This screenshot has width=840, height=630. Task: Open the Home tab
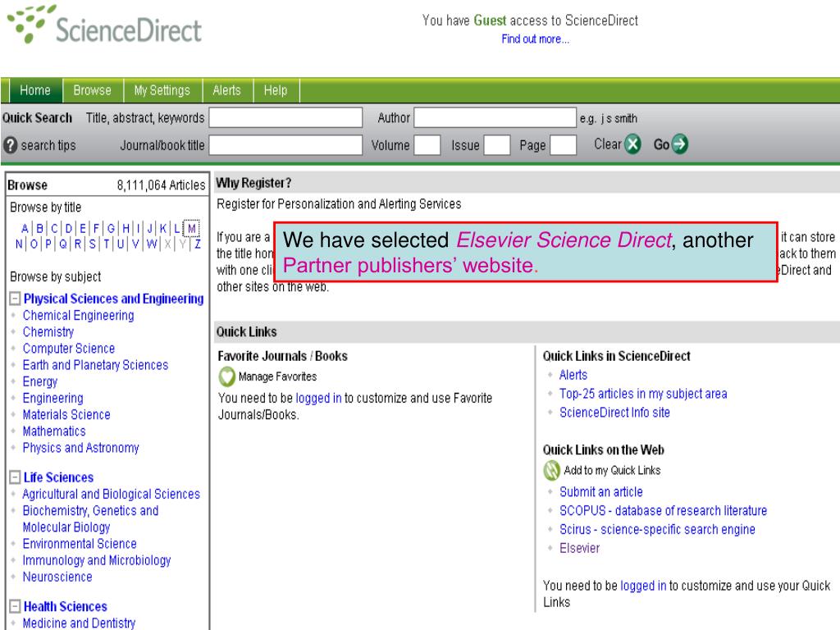point(34,90)
